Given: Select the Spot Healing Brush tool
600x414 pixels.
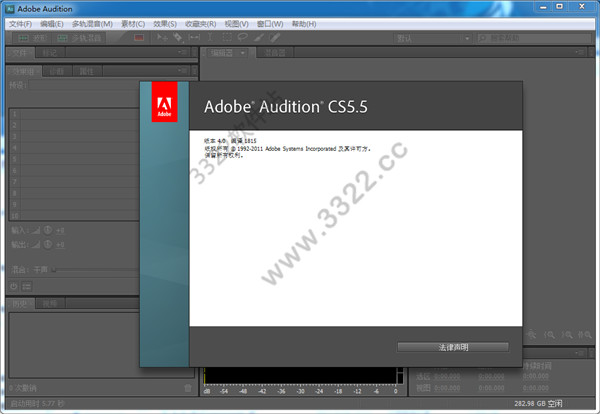Looking at the screenshot, I should (275, 37).
